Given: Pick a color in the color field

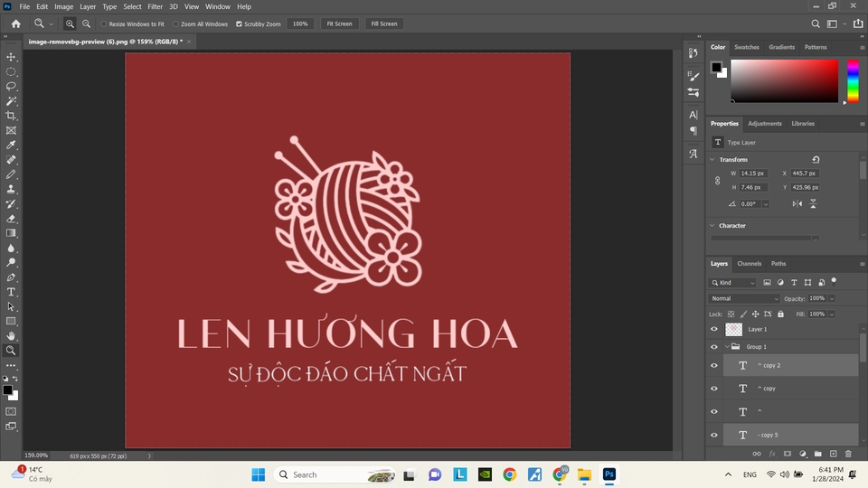Looking at the screenshot, I should point(785,80).
